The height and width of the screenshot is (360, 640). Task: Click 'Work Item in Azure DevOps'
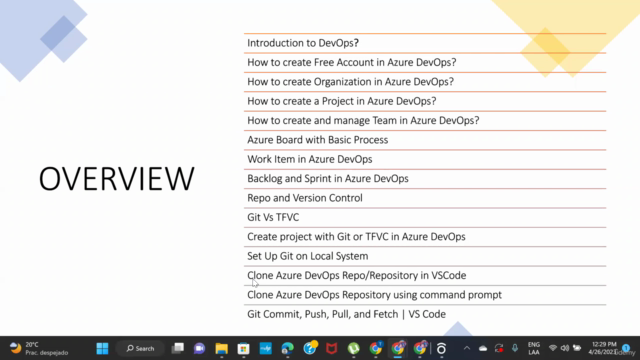[310, 159]
